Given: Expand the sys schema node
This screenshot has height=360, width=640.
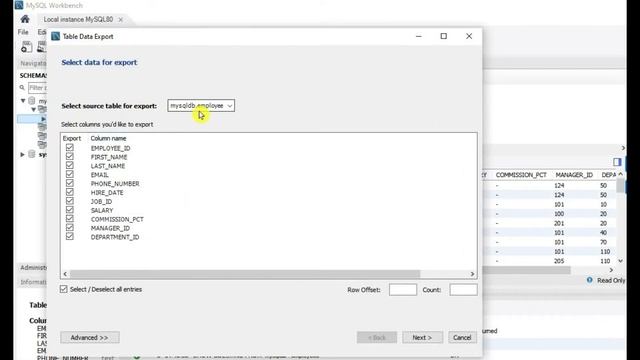Looking at the screenshot, I should (x=22, y=155).
